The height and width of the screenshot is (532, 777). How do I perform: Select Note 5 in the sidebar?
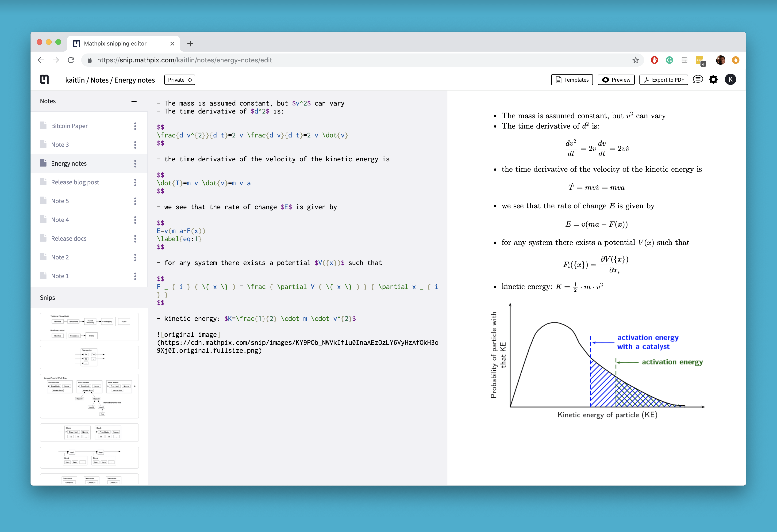click(60, 201)
